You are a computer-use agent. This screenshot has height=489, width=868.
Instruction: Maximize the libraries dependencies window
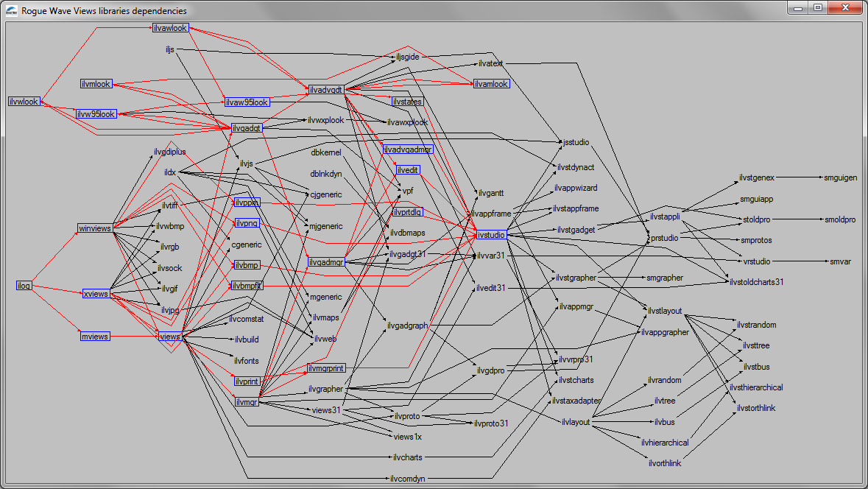[x=817, y=7]
